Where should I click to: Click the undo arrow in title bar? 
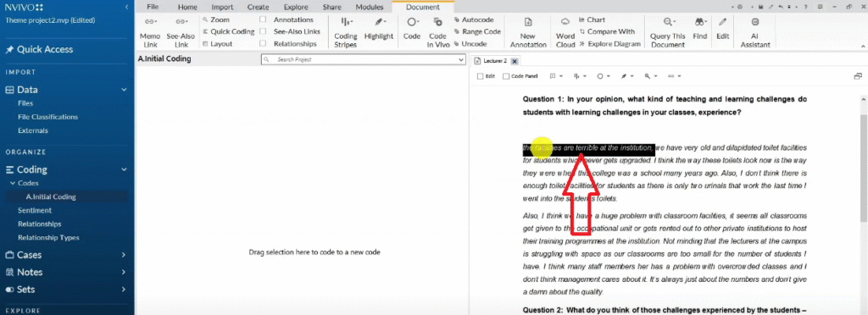click(x=781, y=7)
